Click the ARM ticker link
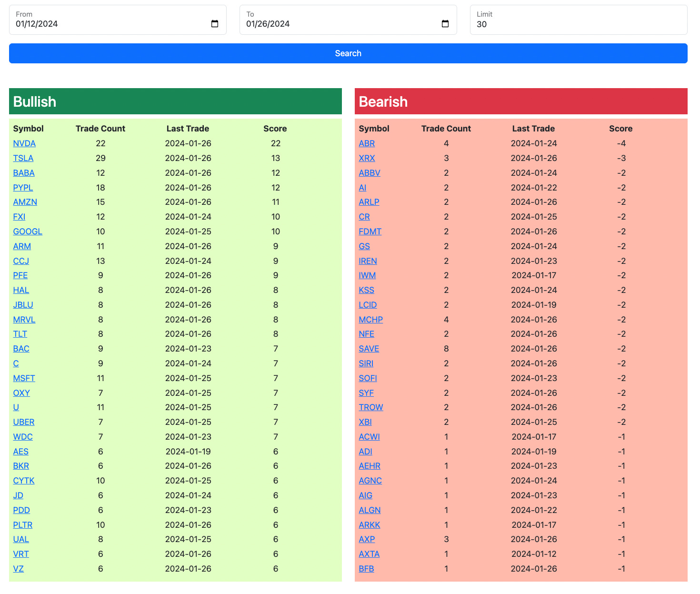 22,246
